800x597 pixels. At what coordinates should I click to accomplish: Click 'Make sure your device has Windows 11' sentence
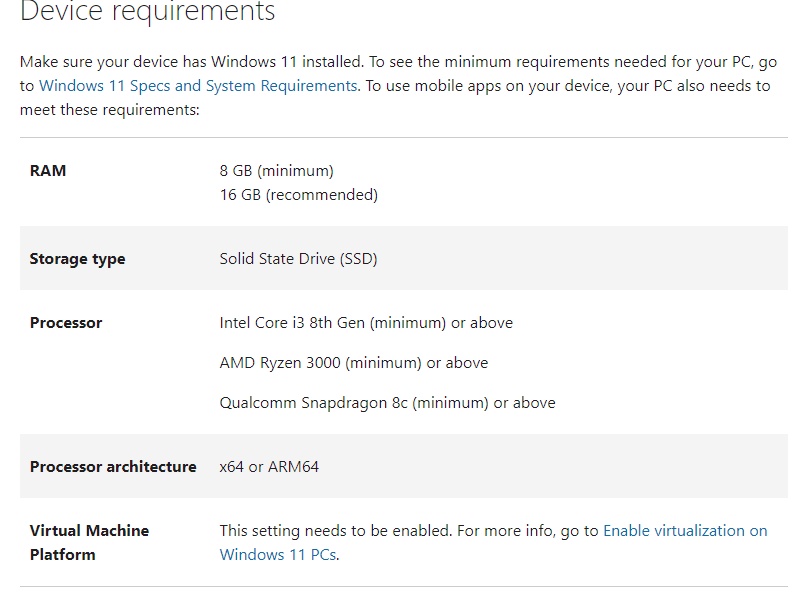191,62
